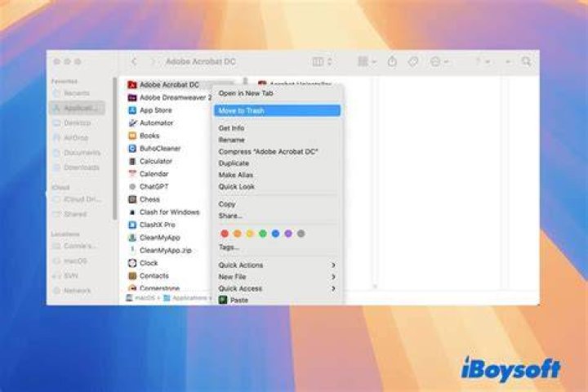Apply the red tag color
The height and width of the screenshot is (392, 588).
tap(225, 234)
